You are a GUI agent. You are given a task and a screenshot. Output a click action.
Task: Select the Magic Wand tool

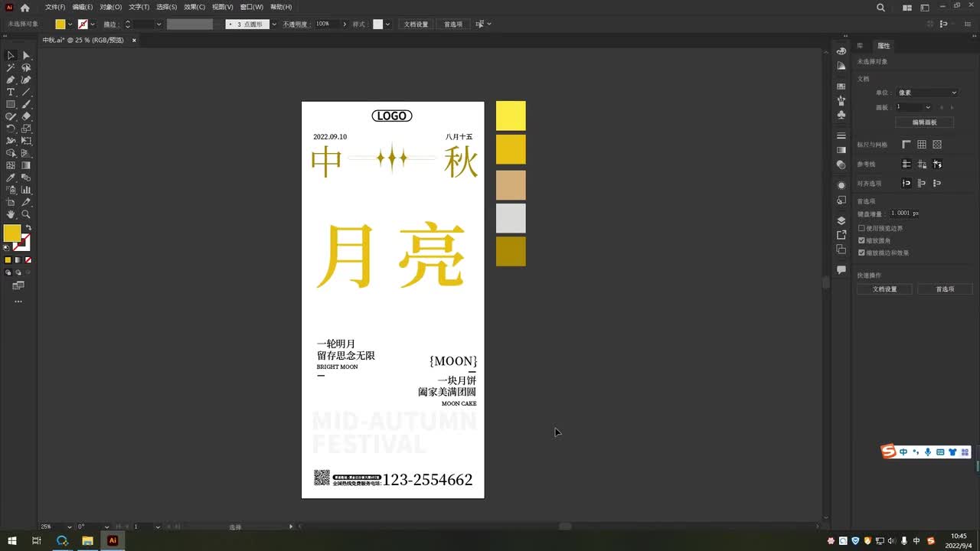[11, 67]
